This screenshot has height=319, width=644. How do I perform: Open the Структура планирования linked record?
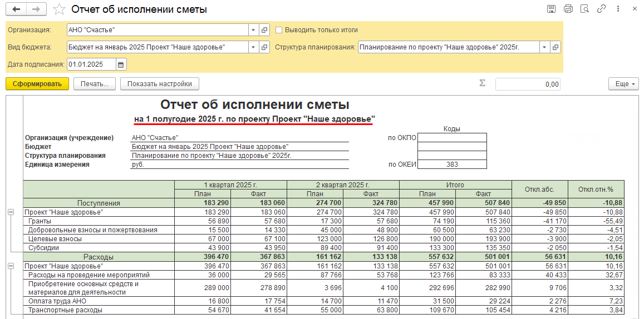point(555,47)
